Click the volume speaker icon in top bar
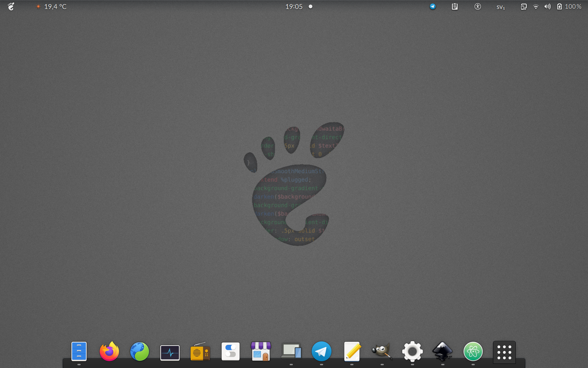 point(547,7)
